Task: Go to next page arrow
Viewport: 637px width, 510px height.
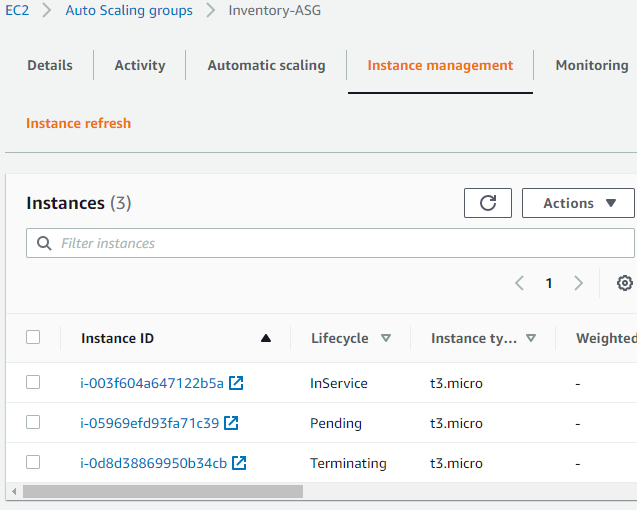Action: point(578,283)
